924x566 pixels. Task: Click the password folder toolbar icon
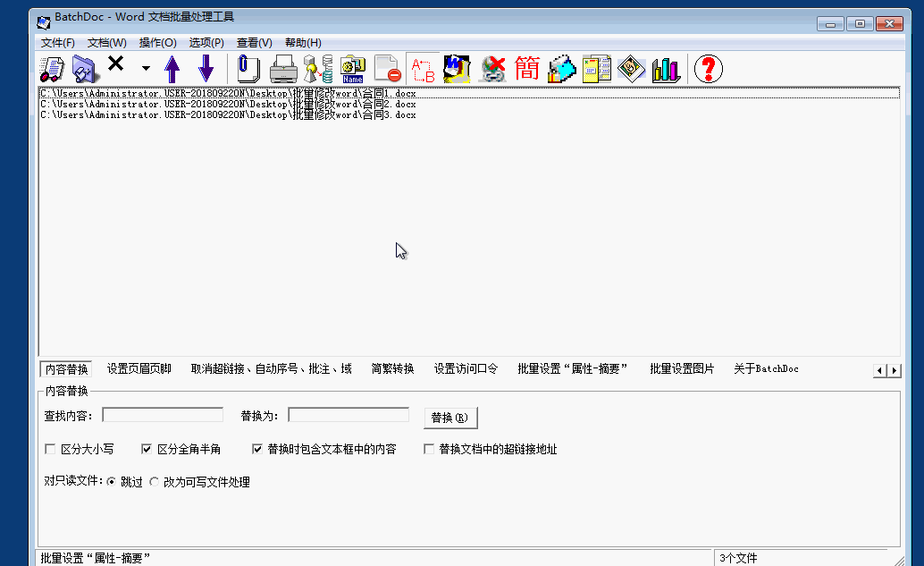click(x=561, y=69)
